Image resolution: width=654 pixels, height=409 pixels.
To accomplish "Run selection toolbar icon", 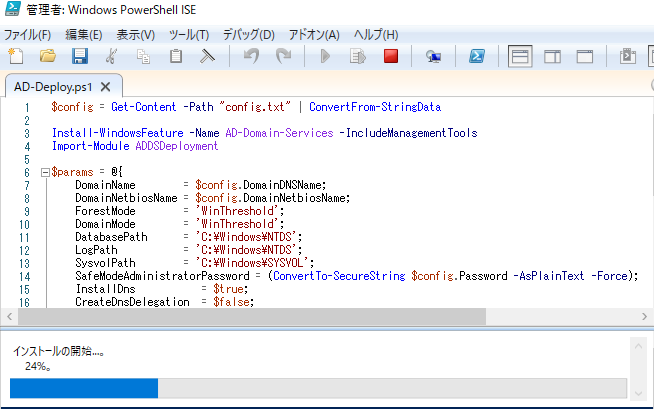I will (x=357, y=56).
